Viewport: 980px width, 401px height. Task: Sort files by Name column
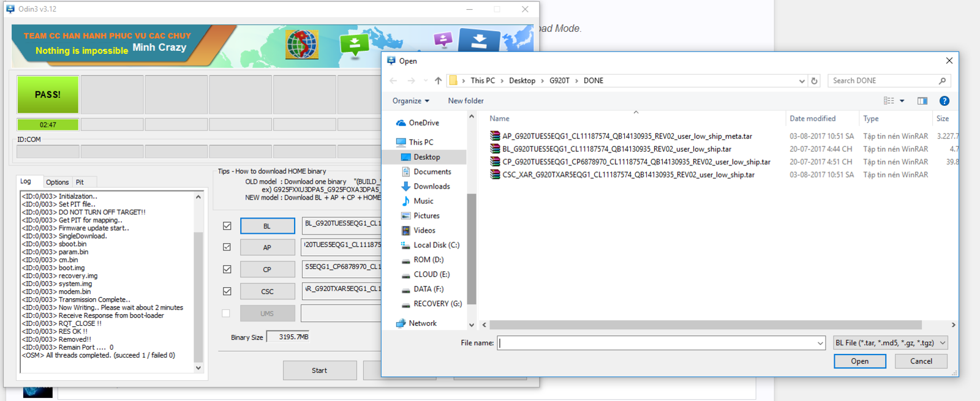[x=635, y=119]
